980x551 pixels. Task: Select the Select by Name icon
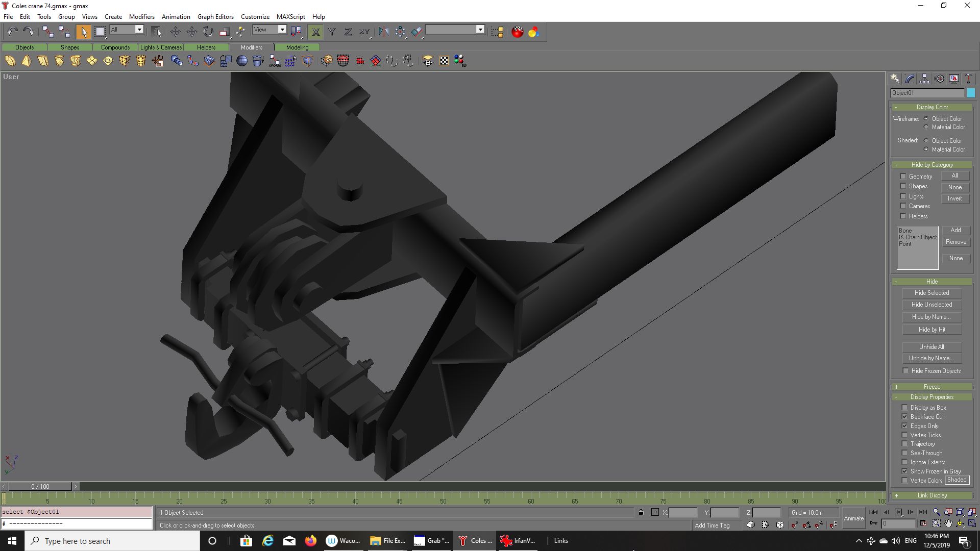pyautogui.click(x=156, y=32)
